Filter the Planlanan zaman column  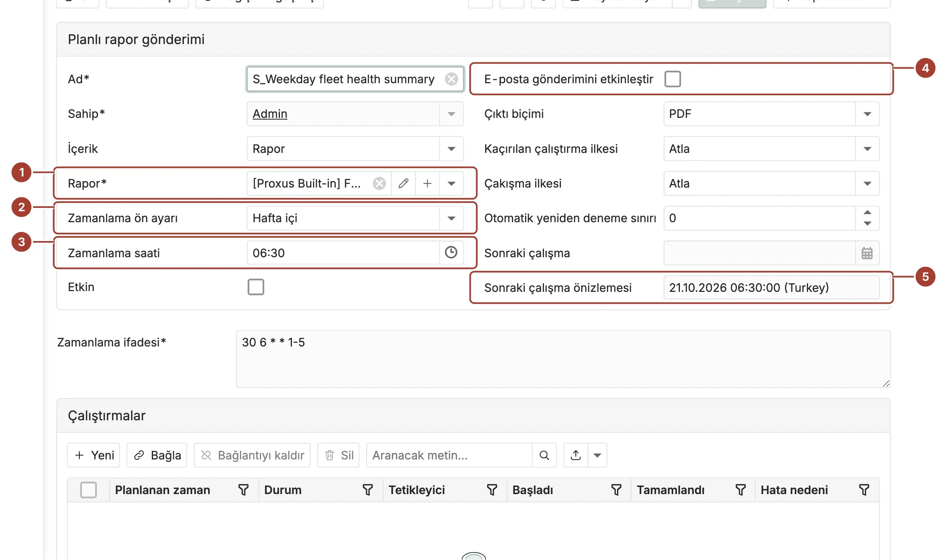click(243, 490)
